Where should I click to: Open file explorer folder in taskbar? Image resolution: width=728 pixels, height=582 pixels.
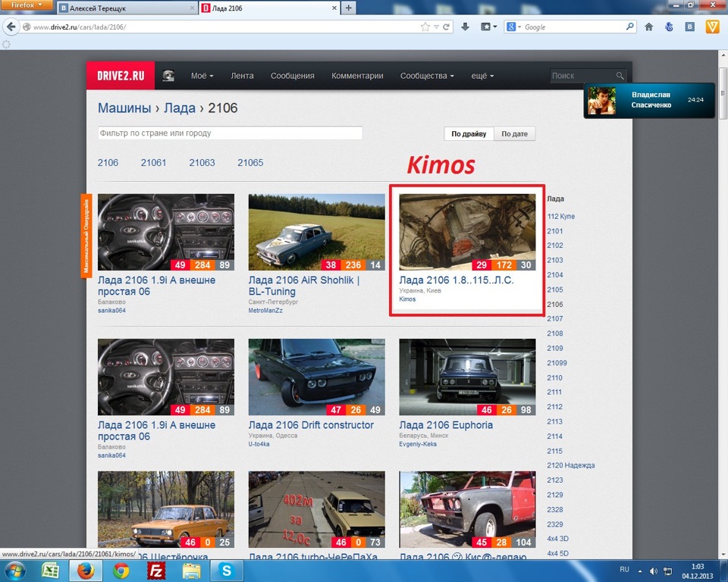pos(191,571)
